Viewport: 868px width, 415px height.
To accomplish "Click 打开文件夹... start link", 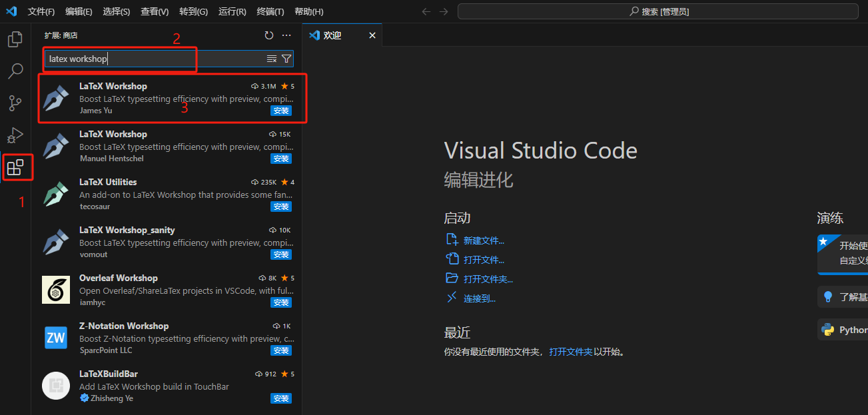I will click(488, 279).
